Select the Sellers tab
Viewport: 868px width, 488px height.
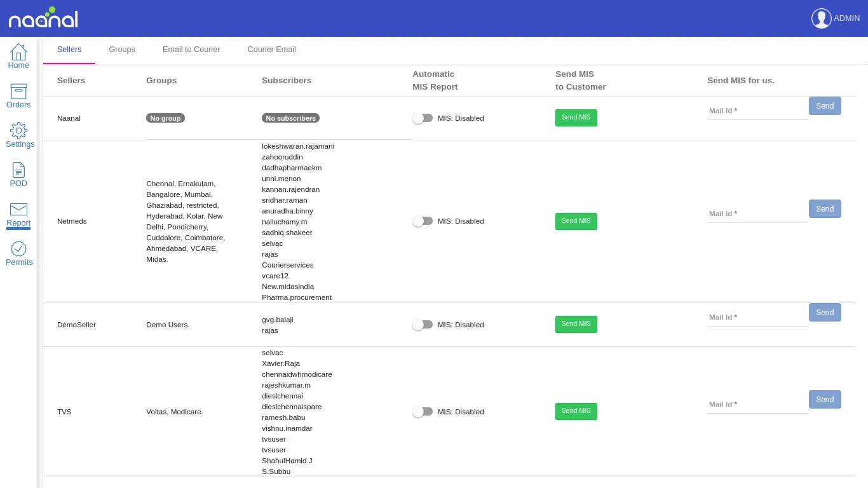(69, 50)
